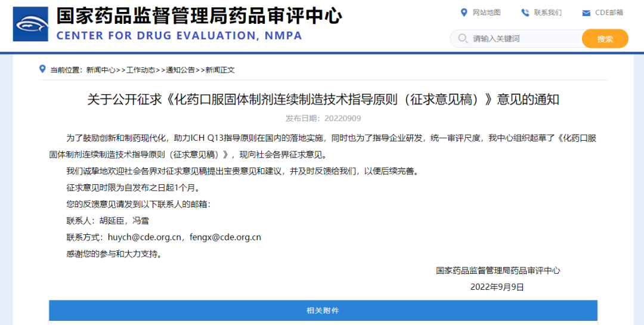Click the 国家药品监督管理局药品审评中心 site title
644x325 pixels.
coord(199,16)
